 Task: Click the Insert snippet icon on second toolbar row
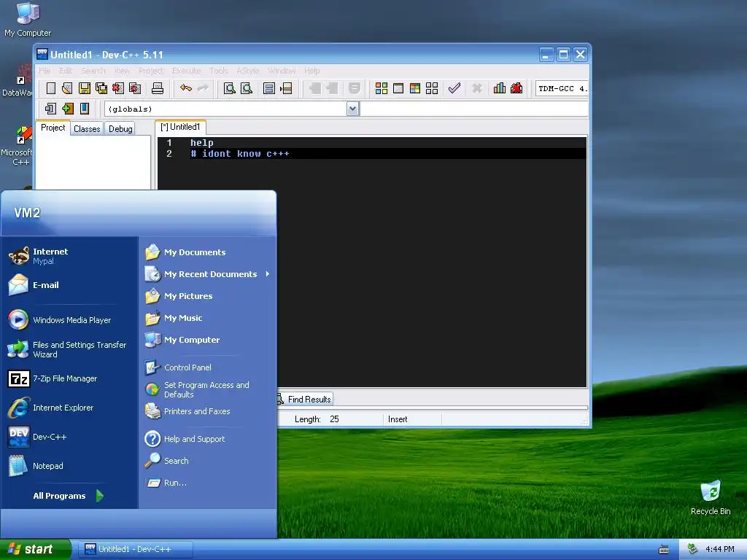(x=50, y=109)
